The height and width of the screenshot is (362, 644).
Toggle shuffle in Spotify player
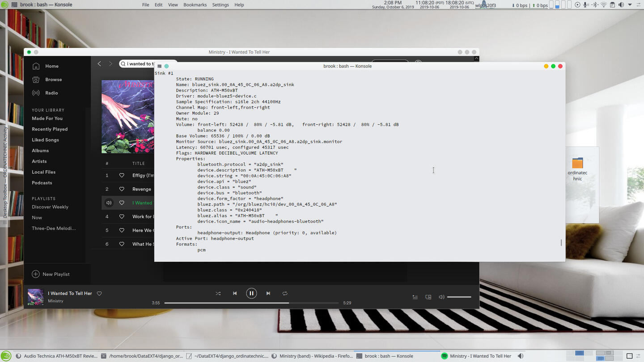(218, 294)
